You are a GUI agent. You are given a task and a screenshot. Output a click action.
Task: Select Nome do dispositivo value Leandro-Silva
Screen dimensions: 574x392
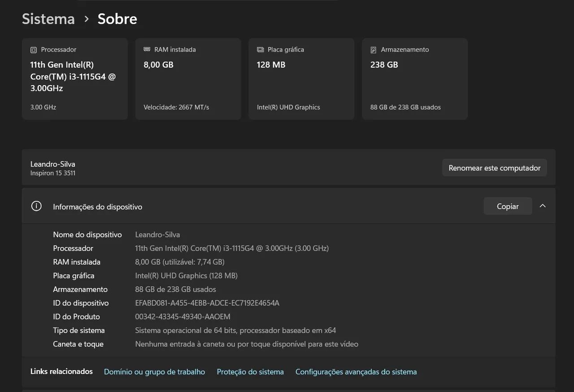coord(157,234)
